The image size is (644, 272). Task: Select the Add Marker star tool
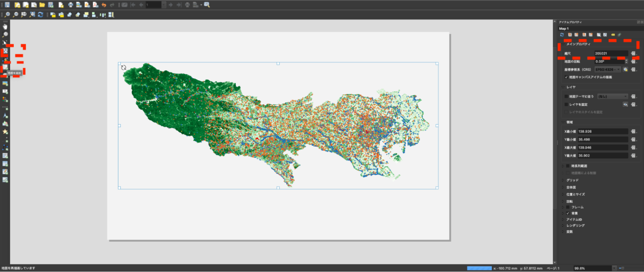pos(5,132)
